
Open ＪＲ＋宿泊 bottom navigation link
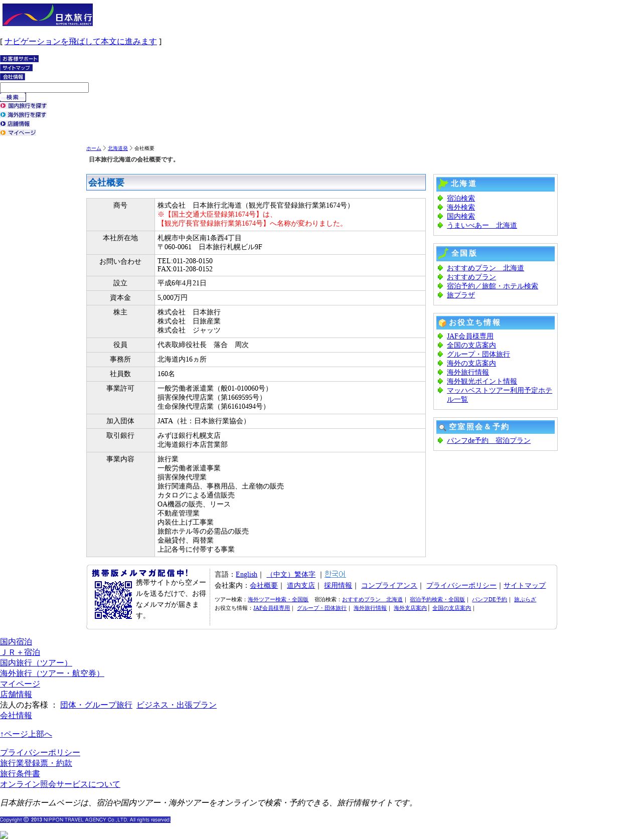[20, 652]
